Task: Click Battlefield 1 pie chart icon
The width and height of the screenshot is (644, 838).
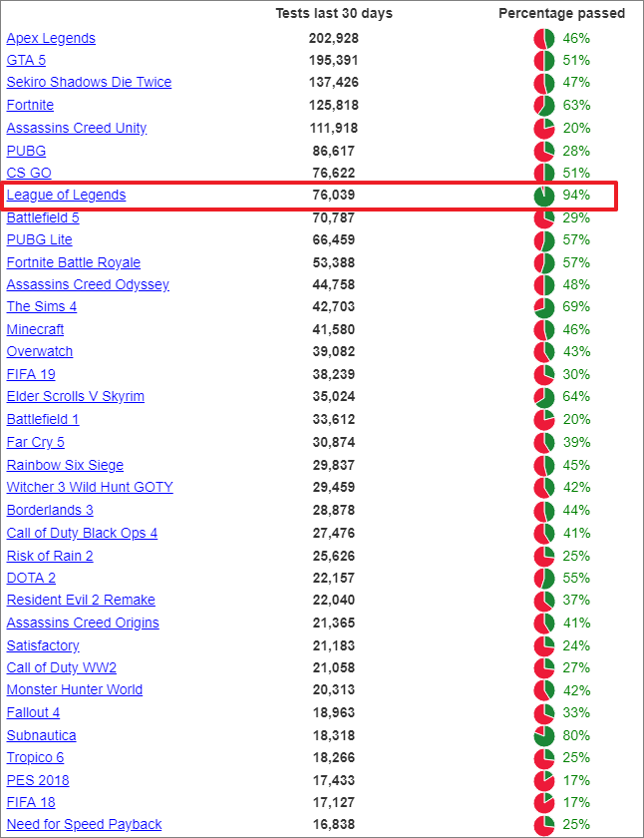Action: click(x=544, y=420)
